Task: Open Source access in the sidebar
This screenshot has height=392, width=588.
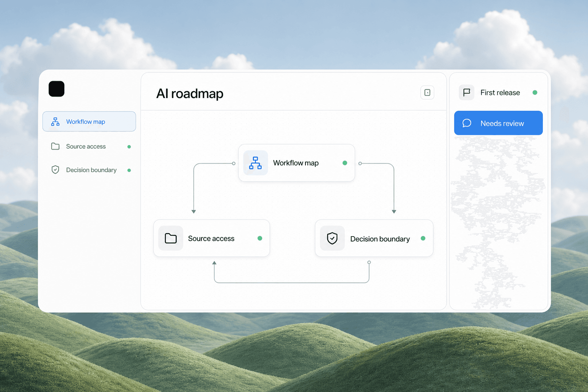Action: pos(89,146)
